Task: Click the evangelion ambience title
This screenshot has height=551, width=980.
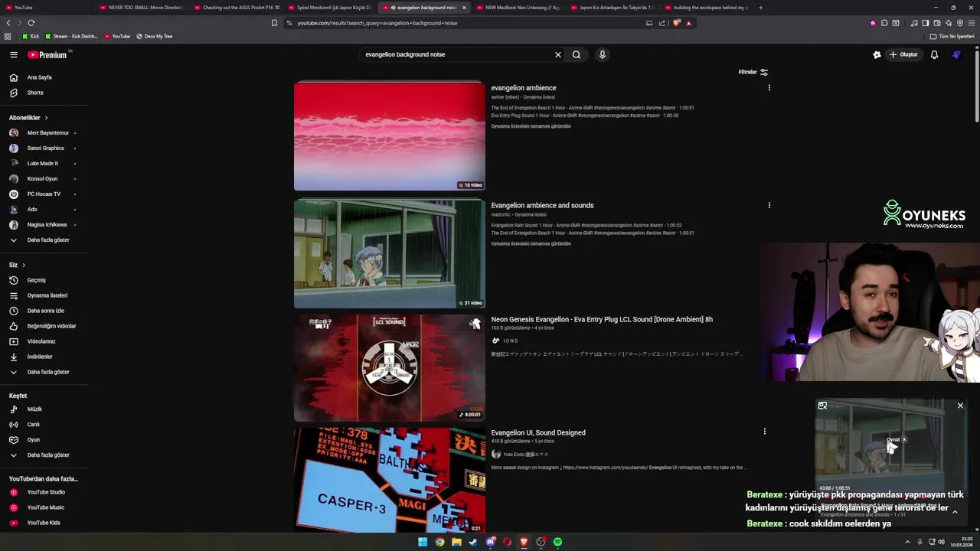Action: pyautogui.click(x=524, y=88)
